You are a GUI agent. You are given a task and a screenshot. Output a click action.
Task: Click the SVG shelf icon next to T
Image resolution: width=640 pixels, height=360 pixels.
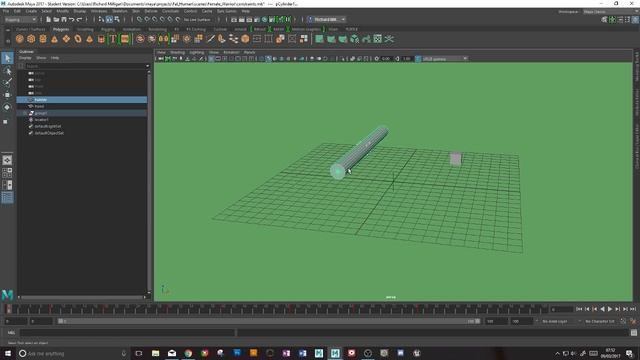125,39
